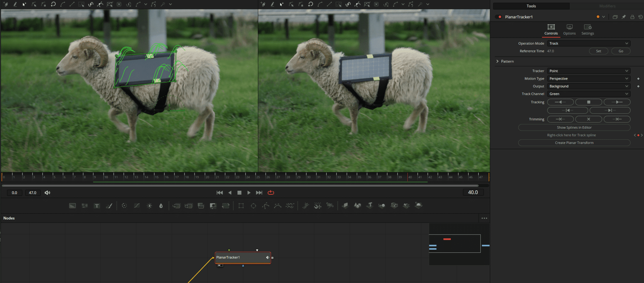The width and height of the screenshot is (644, 283).
Task: Click Show Splines in Editor
Action: [574, 128]
